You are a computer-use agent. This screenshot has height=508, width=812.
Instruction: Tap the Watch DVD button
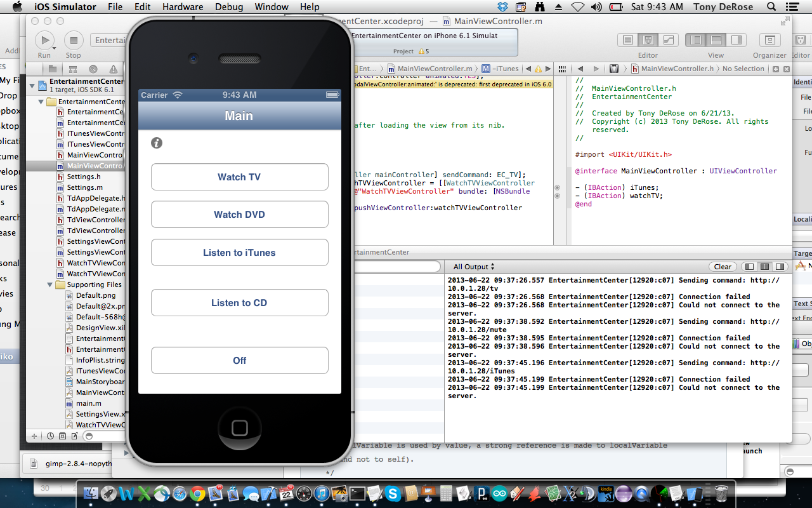239,215
